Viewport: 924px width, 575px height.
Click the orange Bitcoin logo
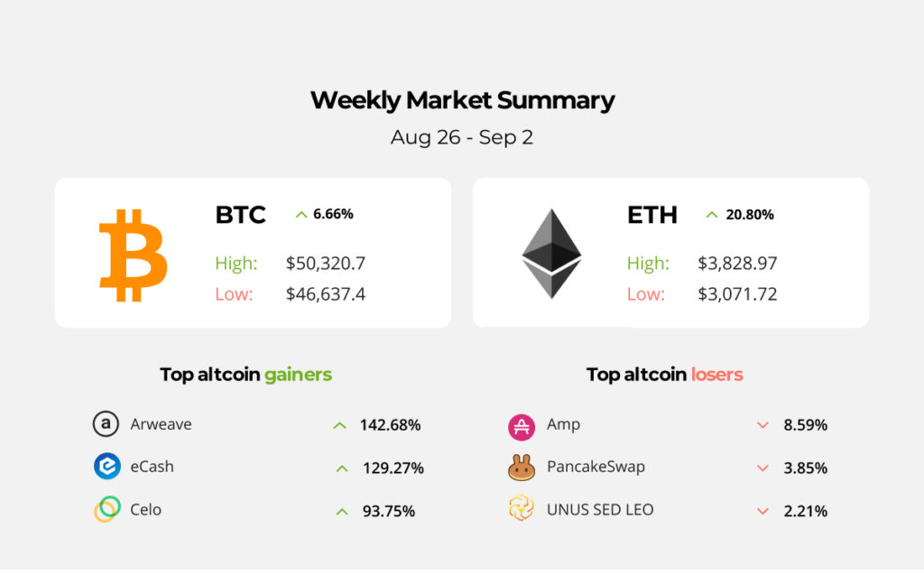[x=133, y=255]
